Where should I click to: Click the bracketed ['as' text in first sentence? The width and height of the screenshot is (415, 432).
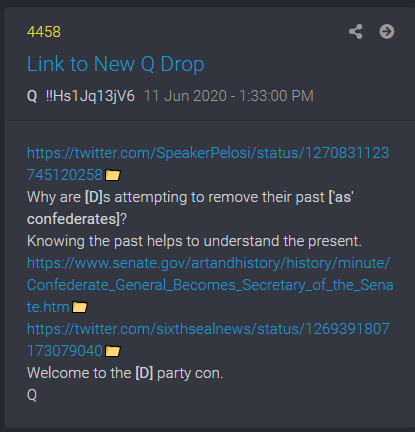tap(341, 197)
